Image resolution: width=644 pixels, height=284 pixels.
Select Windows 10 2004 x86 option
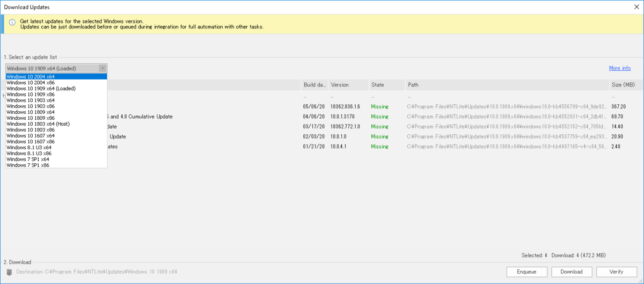coord(56,83)
